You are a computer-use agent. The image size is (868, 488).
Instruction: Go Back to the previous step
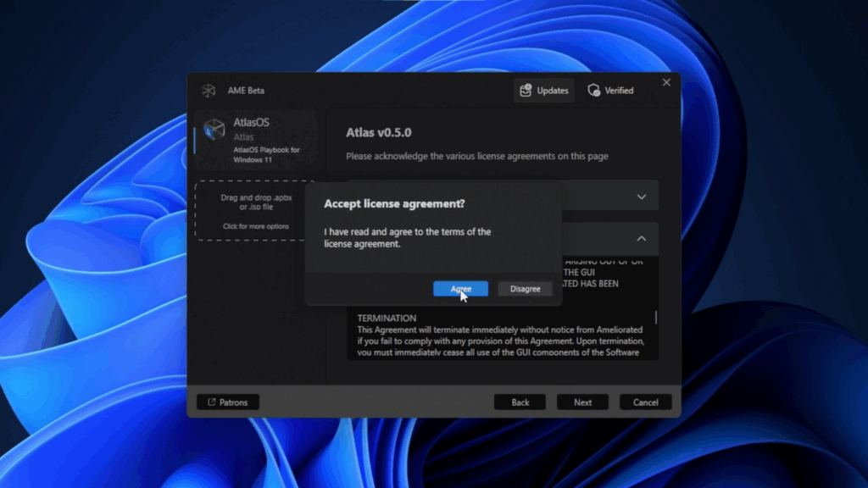(x=520, y=402)
